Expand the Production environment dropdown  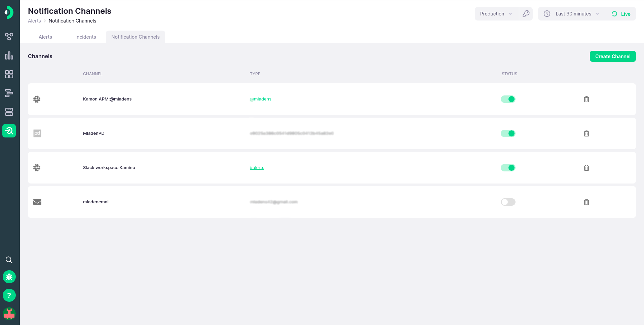tap(496, 14)
